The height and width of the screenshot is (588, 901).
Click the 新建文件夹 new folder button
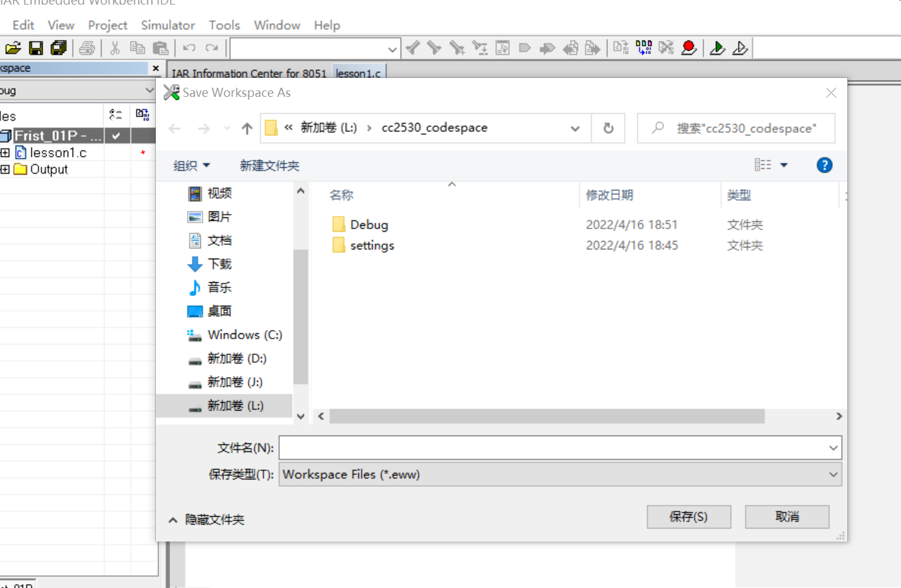coord(269,166)
